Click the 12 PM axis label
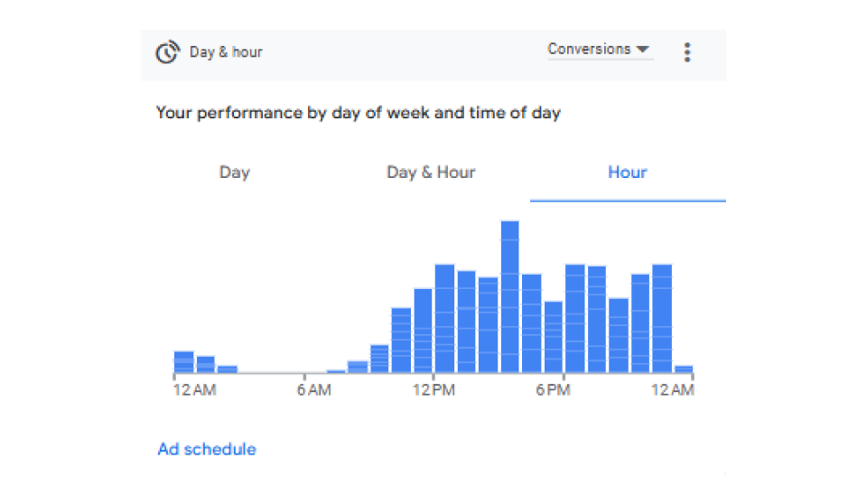Screen dimensions: 867x504 pyautogui.click(x=433, y=390)
